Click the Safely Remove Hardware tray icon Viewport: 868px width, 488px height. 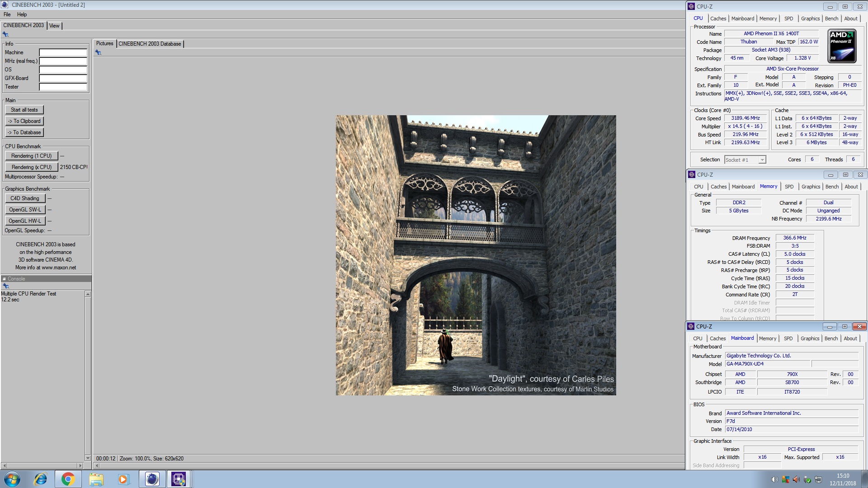pyautogui.click(x=807, y=479)
